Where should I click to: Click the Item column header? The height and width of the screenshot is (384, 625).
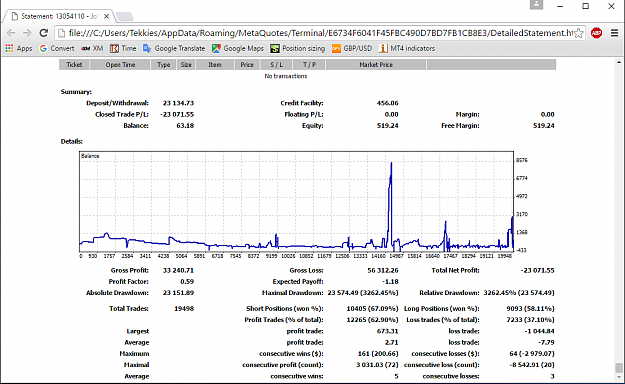(x=215, y=65)
